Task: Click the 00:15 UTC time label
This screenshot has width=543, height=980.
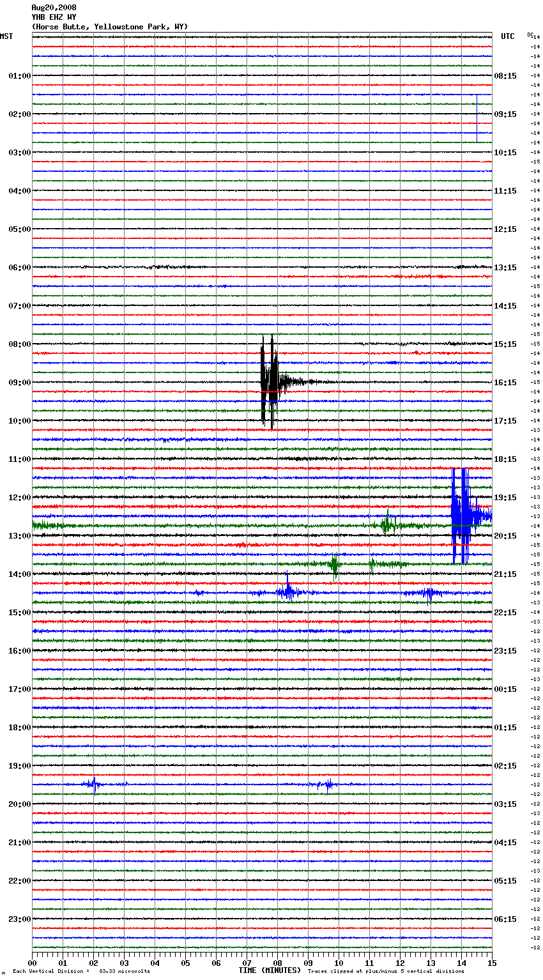Action: [x=505, y=689]
